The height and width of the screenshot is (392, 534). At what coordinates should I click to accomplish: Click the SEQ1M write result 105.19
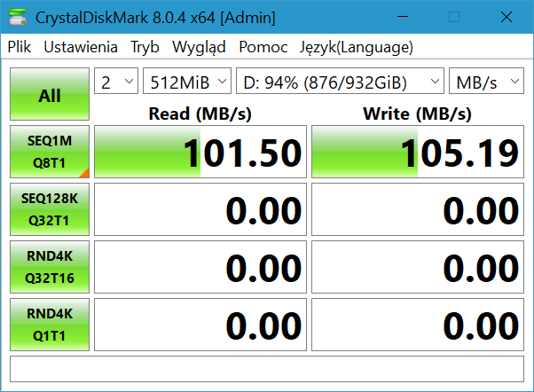tap(418, 152)
